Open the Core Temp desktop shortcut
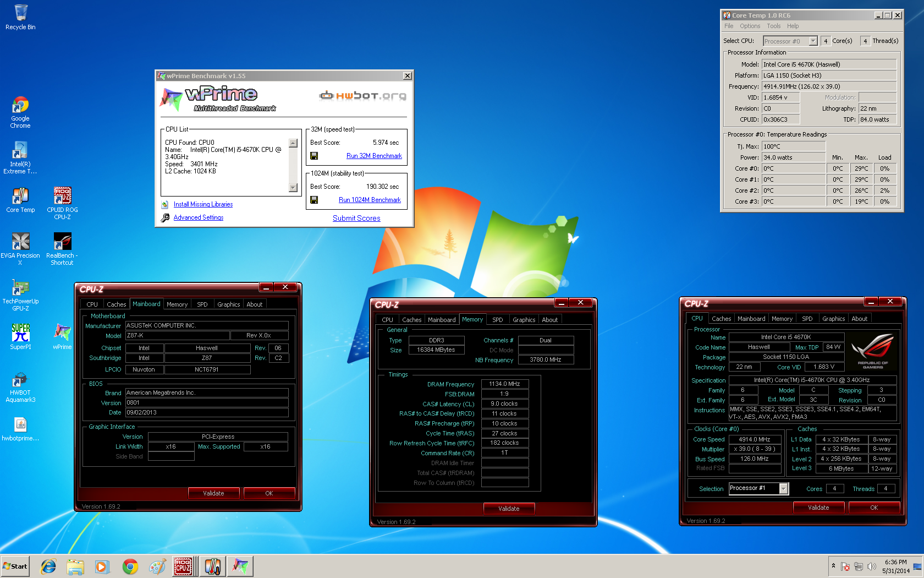924x578 pixels. tap(20, 200)
